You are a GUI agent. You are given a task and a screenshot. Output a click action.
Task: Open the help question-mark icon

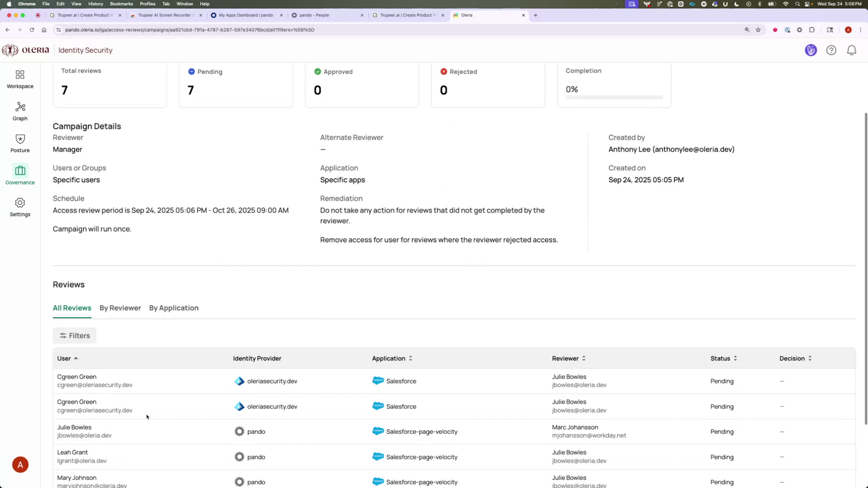[831, 50]
